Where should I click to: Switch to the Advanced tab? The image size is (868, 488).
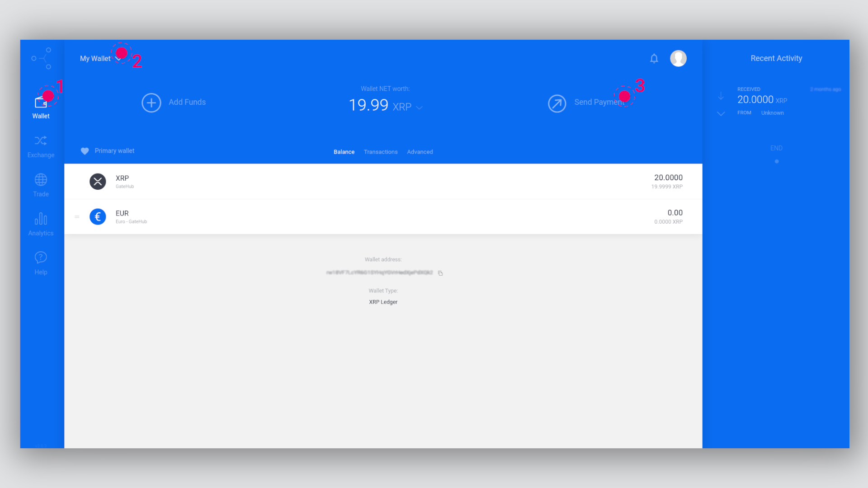tap(420, 152)
